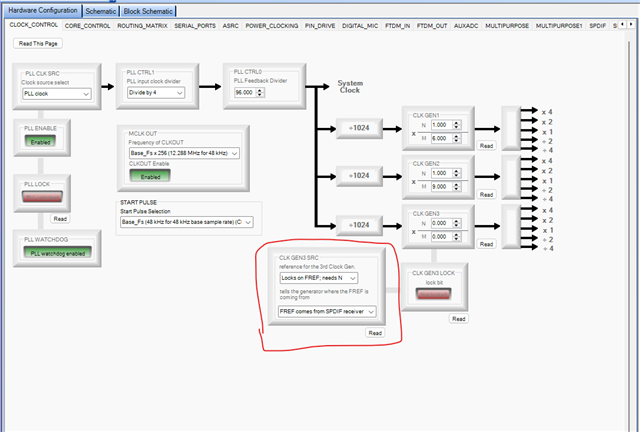Open the MULTIPURPOSE tab
640x432 pixels.
tap(507, 26)
